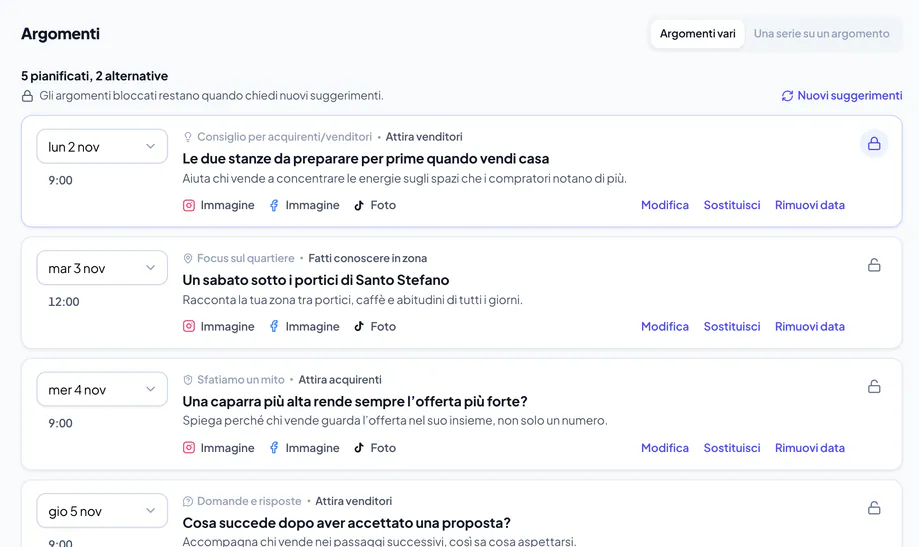Click lightbulb icon beside 'Consiglio per acquirenti/venditori'
919x547 pixels.
188,137
